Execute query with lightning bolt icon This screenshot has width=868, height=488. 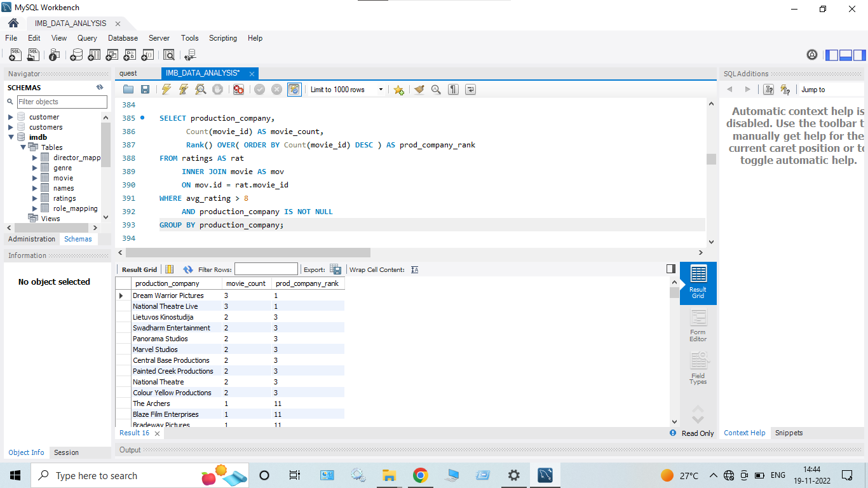pos(166,90)
